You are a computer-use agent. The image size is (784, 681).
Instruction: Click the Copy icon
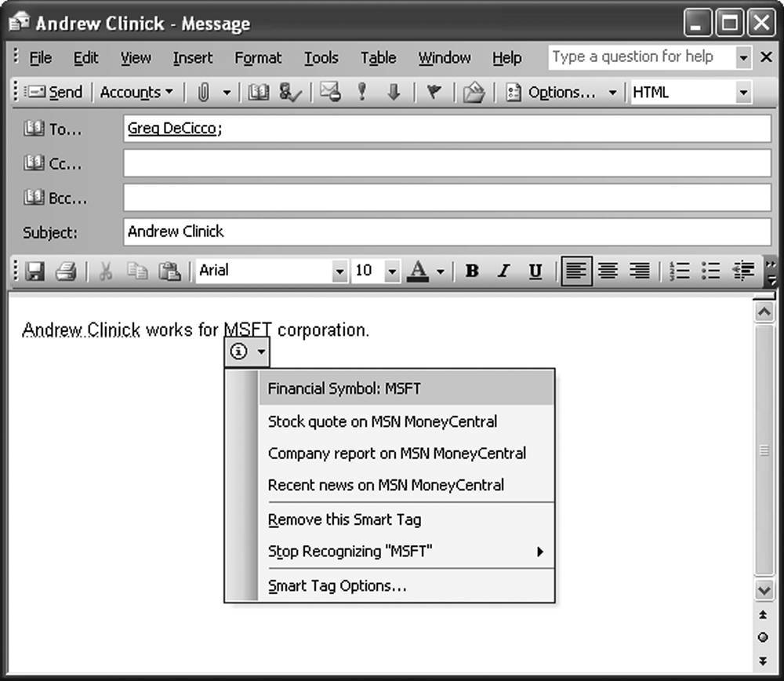tap(137, 271)
